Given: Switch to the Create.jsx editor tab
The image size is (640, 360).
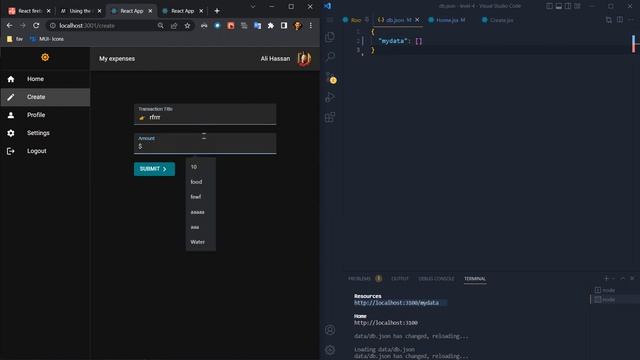Looking at the screenshot, I should [x=498, y=20].
